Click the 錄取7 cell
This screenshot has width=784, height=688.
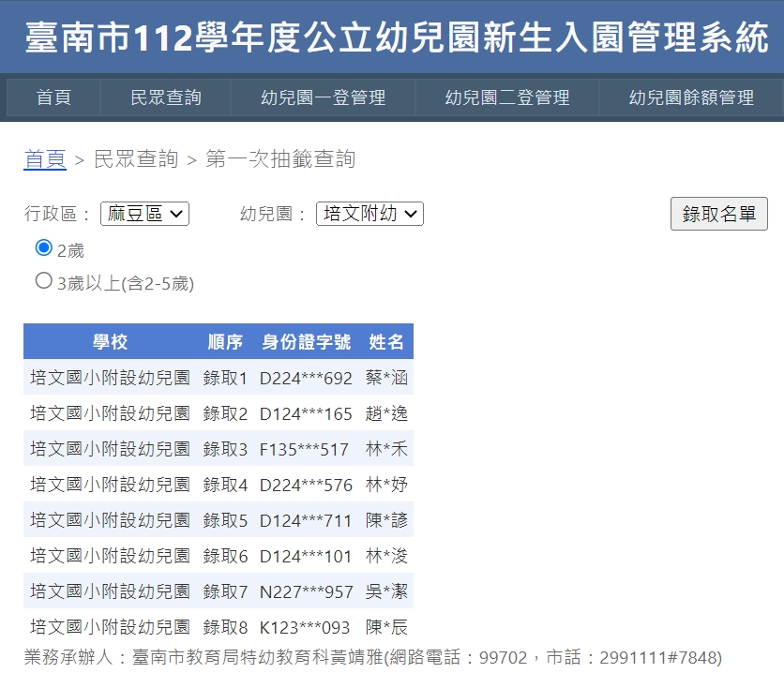coord(225,591)
